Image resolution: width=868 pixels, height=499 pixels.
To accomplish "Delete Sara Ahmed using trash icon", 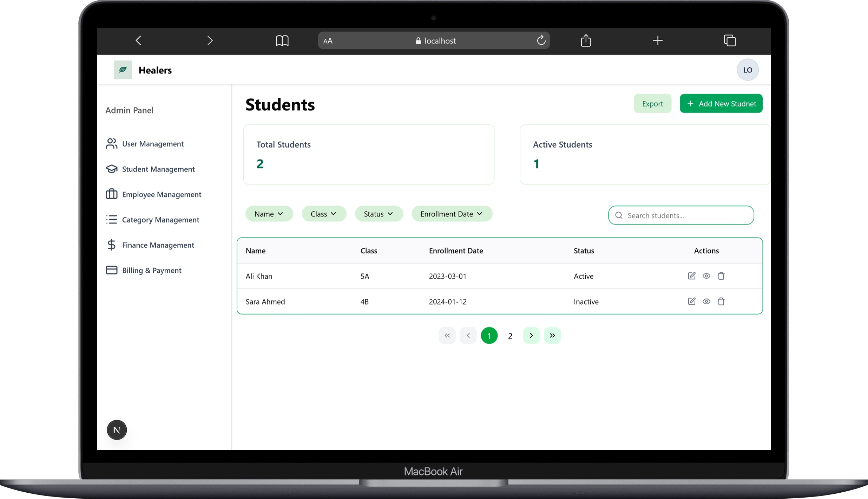I will click(721, 301).
